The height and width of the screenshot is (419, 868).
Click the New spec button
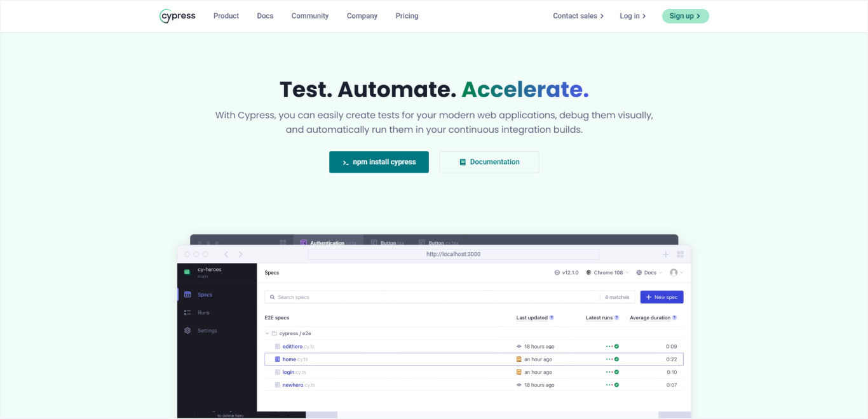[x=661, y=296]
